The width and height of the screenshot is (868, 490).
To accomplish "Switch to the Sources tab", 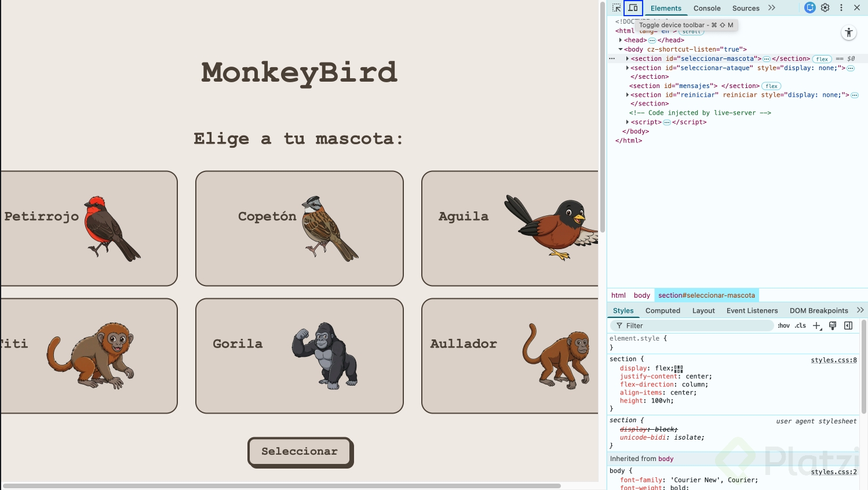I will point(746,8).
